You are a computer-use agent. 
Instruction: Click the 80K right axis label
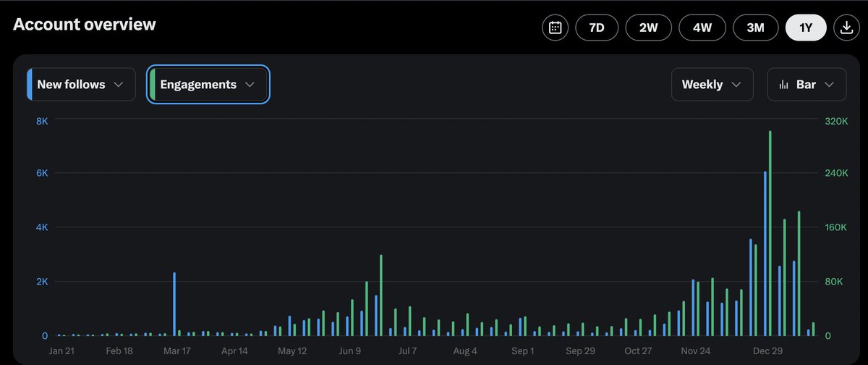(833, 282)
